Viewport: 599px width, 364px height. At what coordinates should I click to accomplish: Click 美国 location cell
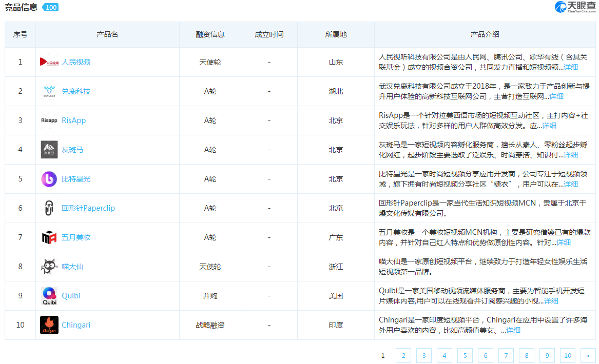click(x=336, y=296)
